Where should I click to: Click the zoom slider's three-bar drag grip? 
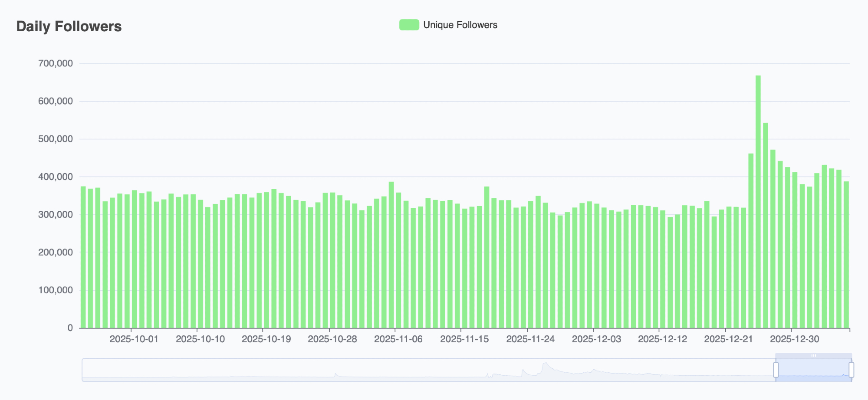click(x=813, y=355)
